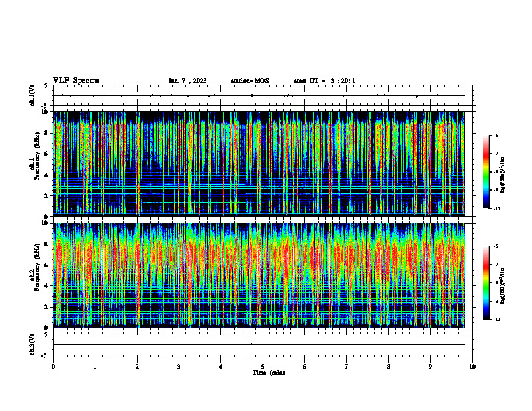Image resolution: width=532 pixels, height=411 pixels.
Task: Click the "2" tick on time axis
Action: [x=137, y=367]
